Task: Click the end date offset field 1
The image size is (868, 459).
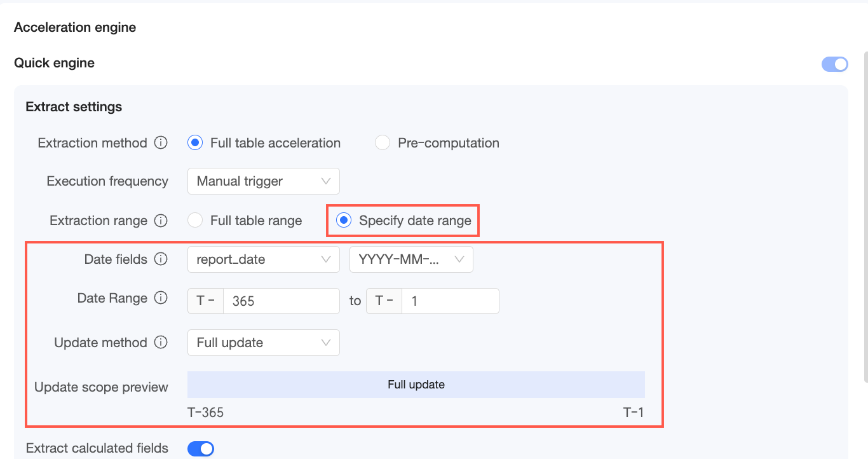Action: [450, 301]
